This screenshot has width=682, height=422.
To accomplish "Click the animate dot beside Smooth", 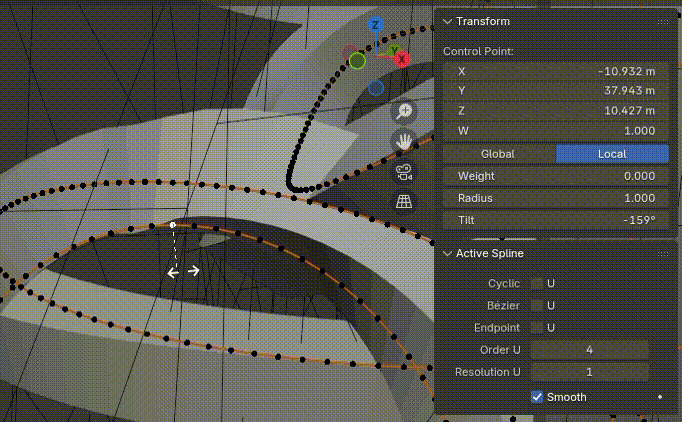I will click(659, 397).
